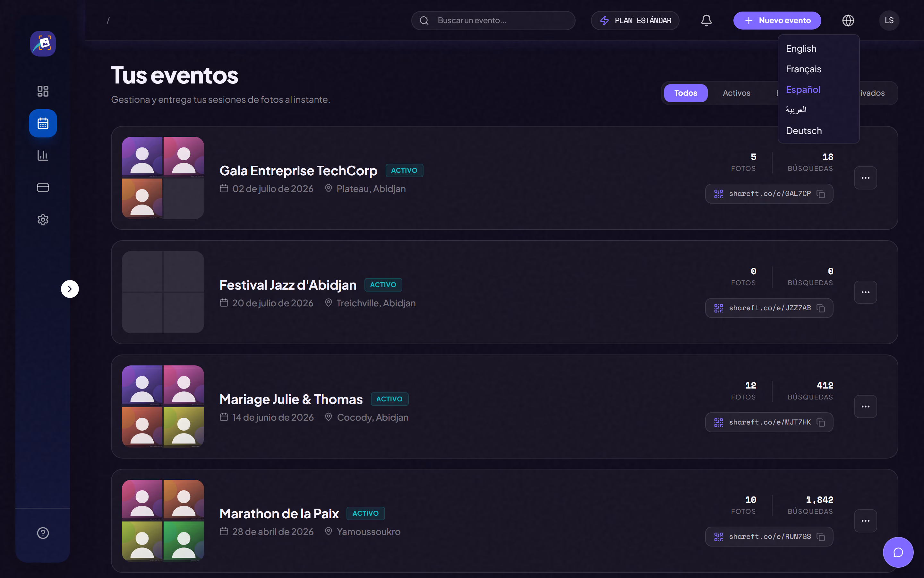Click the 1,842 BÚSQUEDAS count
The width and height of the screenshot is (924, 578).
pos(810,505)
